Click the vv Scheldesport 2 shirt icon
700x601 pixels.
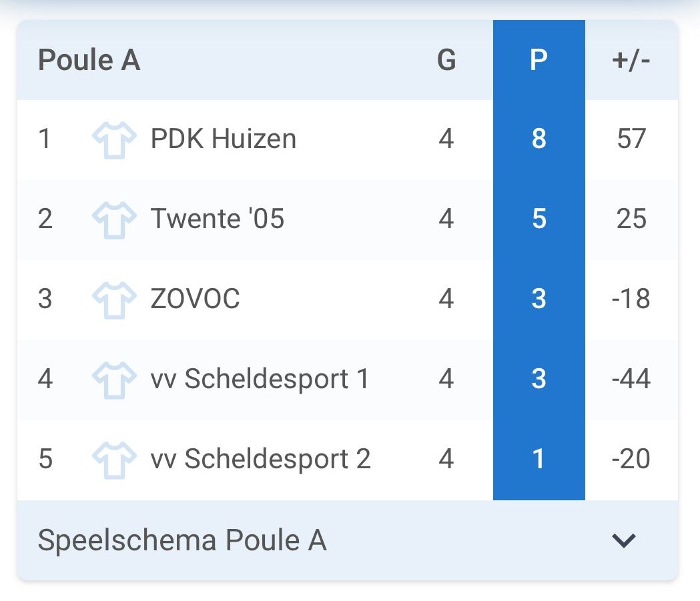coord(110,460)
